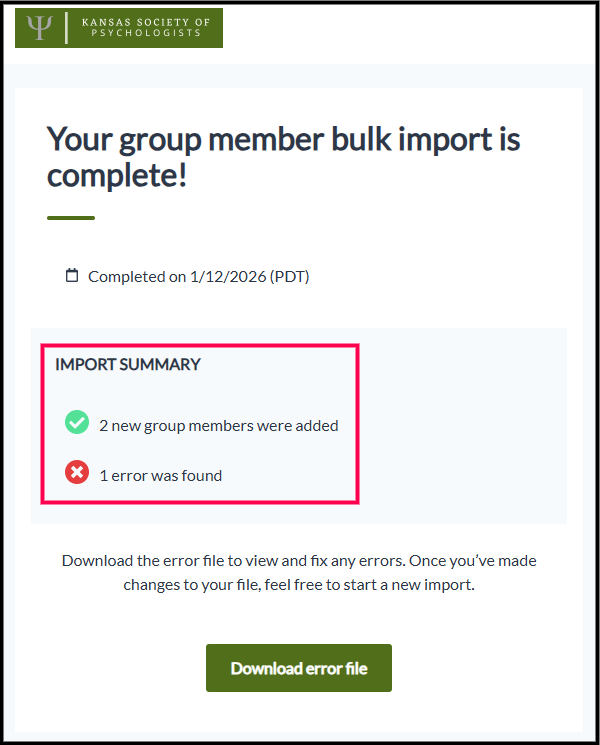The height and width of the screenshot is (745, 600).
Task: Click the Psi symbol in the logo
Action: pyautogui.click(x=39, y=27)
